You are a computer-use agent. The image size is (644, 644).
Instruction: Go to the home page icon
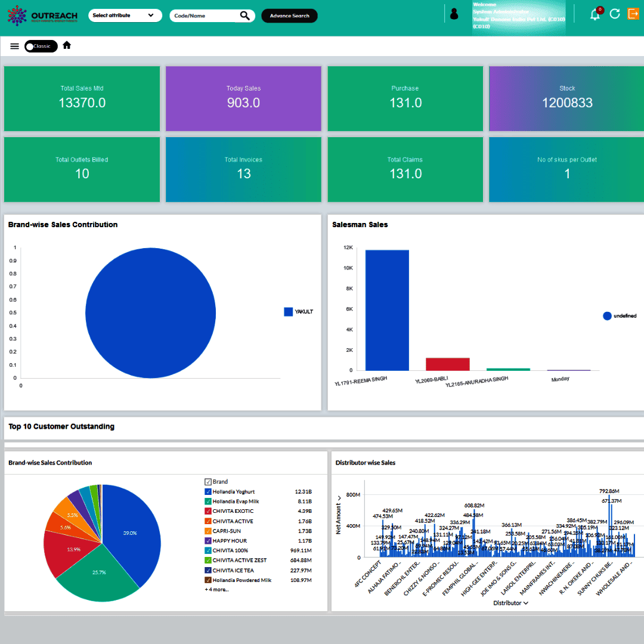(67, 45)
